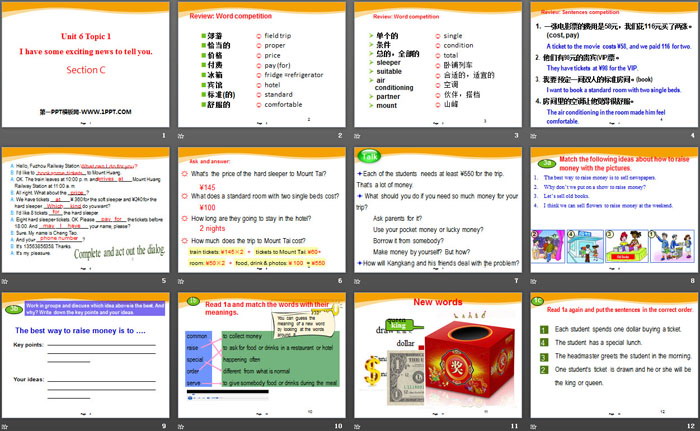Viewport: 700px width, 431px height.
Task: Select slide 8 Match the following ideas
Action: coord(614,210)
